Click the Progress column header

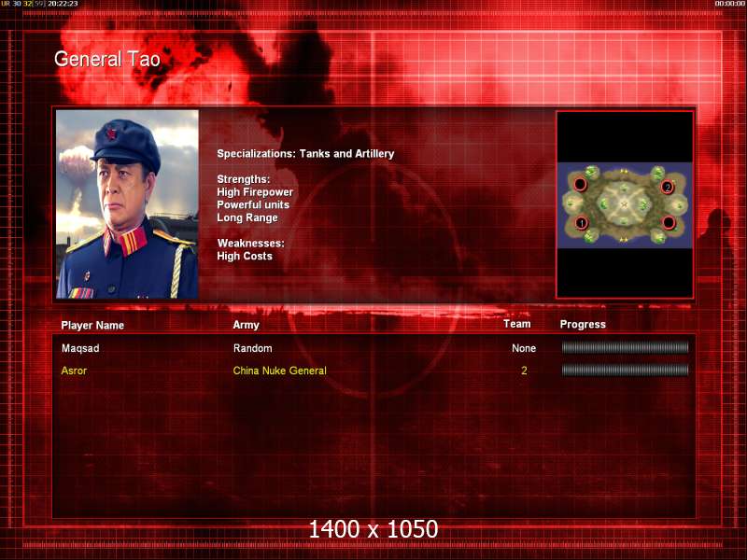click(583, 324)
